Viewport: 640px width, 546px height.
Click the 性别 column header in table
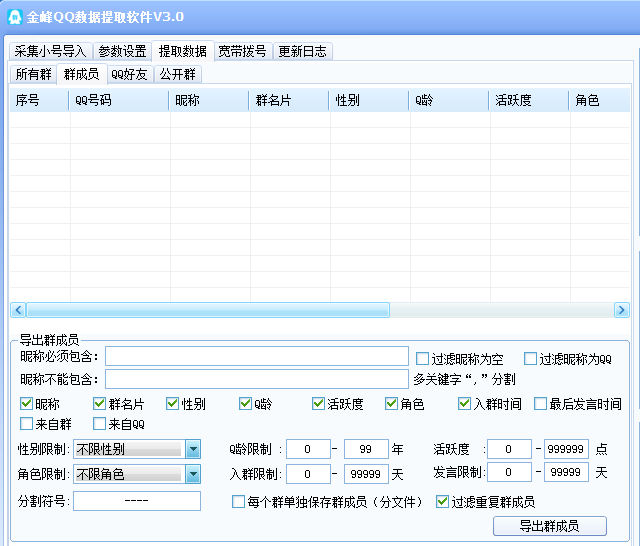[369, 100]
